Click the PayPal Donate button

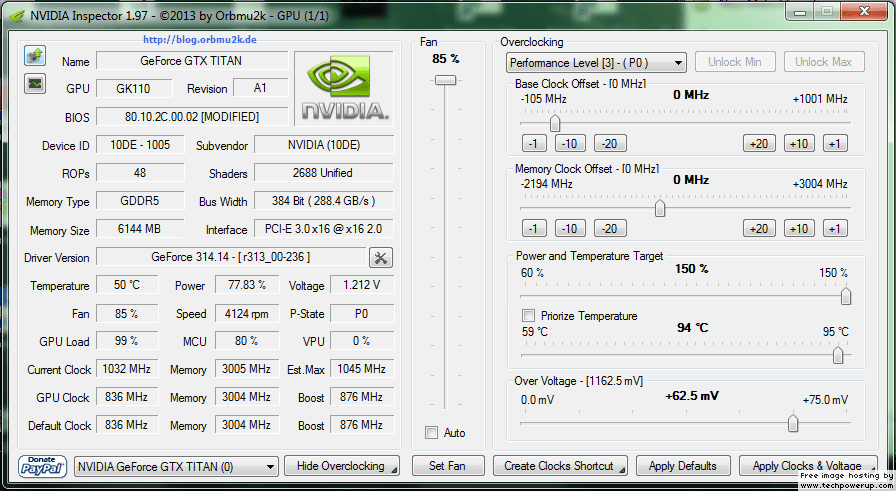(x=42, y=466)
